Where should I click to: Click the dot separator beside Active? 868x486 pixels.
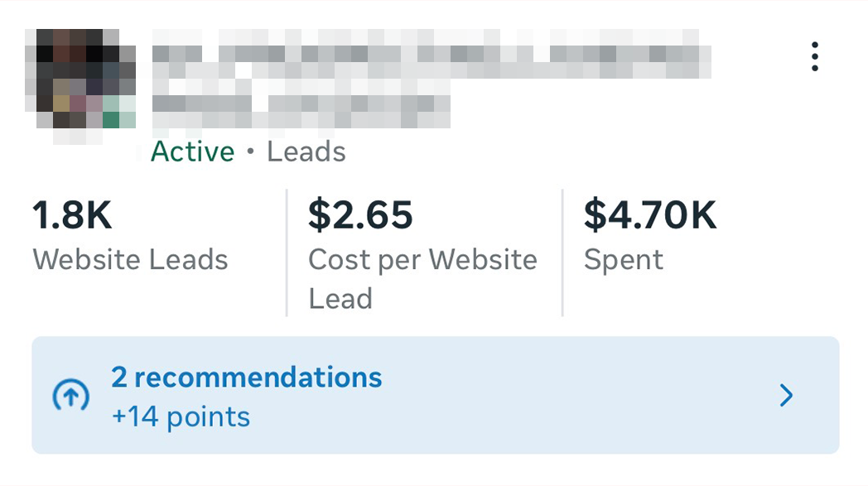(x=251, y=152)
